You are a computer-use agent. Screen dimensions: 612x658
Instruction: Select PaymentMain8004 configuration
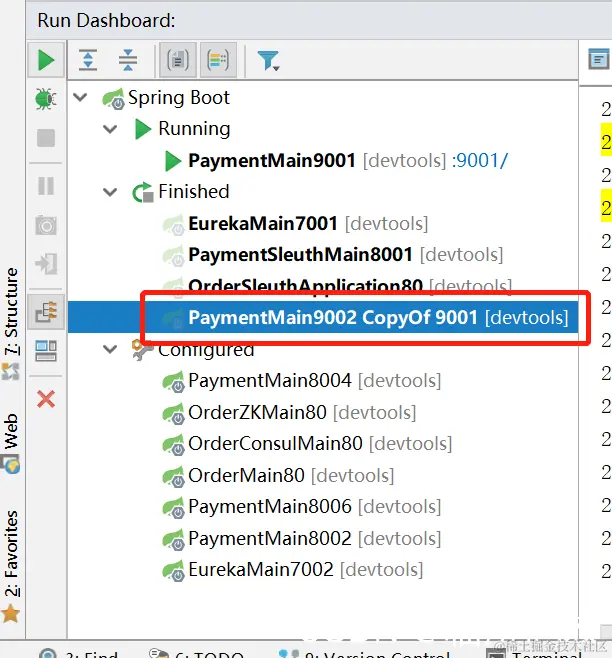[x=270, y=381]
